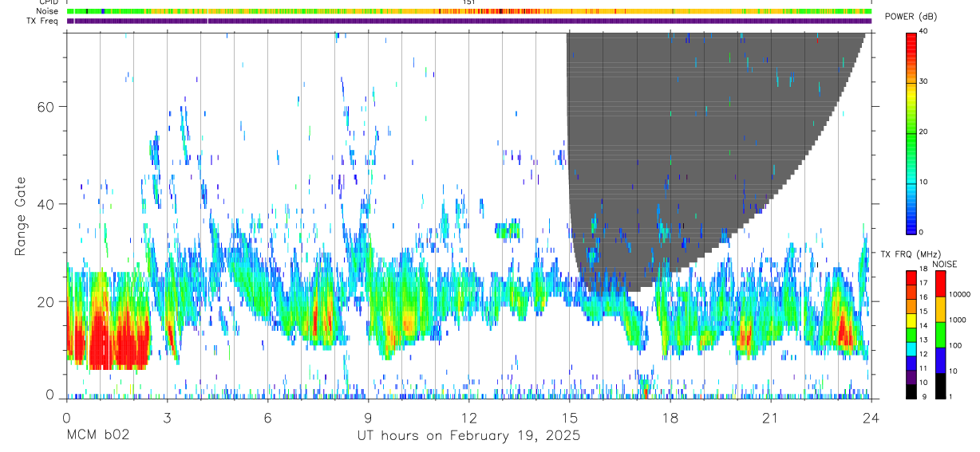This screenshot has width=980, height=452.
Task: Click the 60 tick on Range Gate axis
Action: (x=47, y=106)
